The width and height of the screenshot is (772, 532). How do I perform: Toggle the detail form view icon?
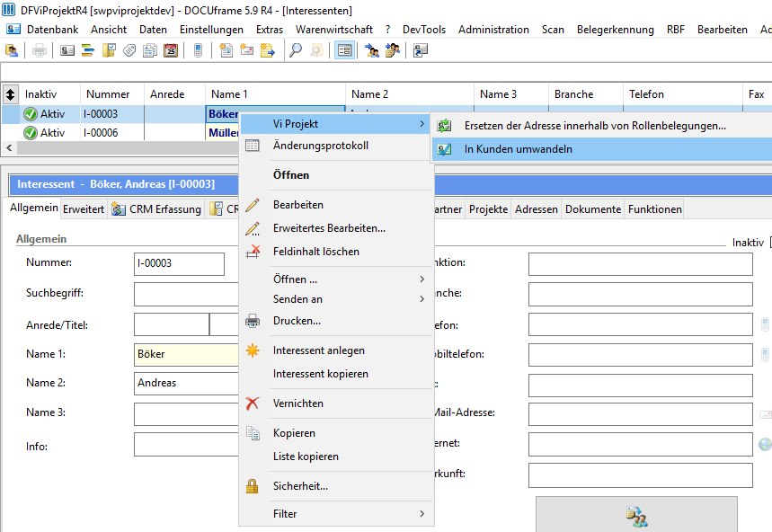pyautogui.click(x=344, y=50)
